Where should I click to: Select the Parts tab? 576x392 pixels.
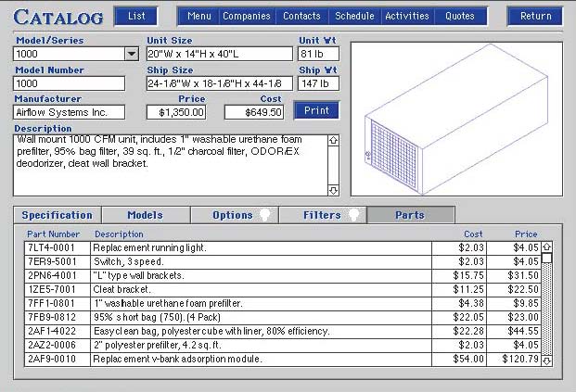[x=410, y=215]
